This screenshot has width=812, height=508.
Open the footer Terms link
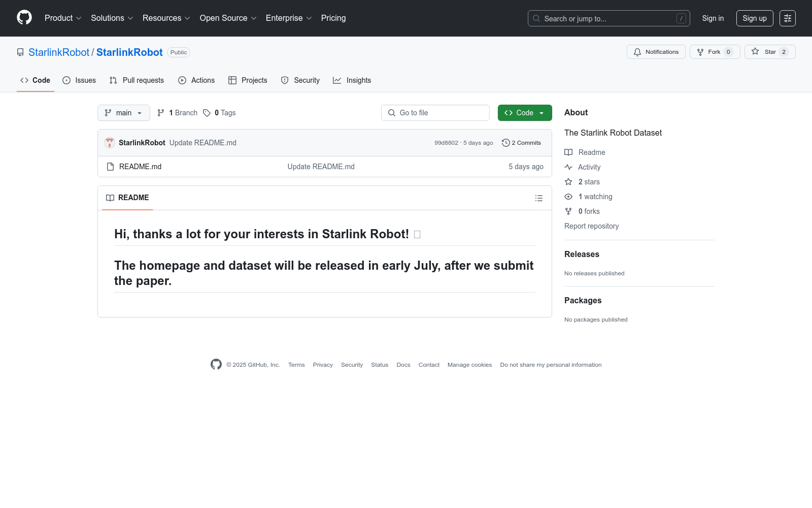296,365
